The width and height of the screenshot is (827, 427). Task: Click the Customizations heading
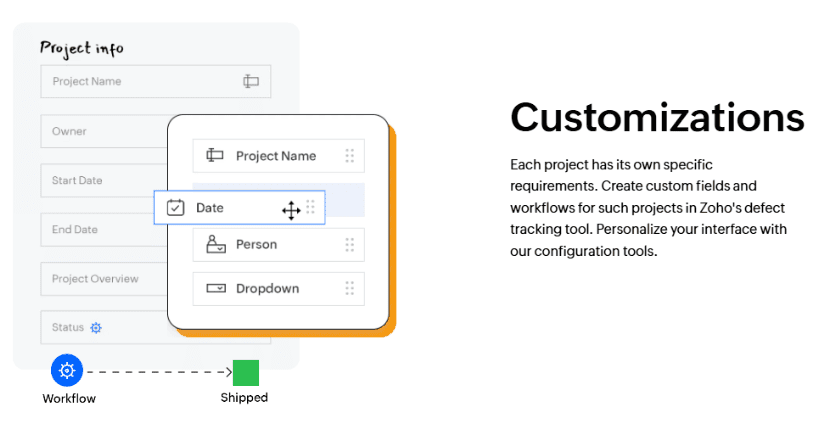coord(657,117)
